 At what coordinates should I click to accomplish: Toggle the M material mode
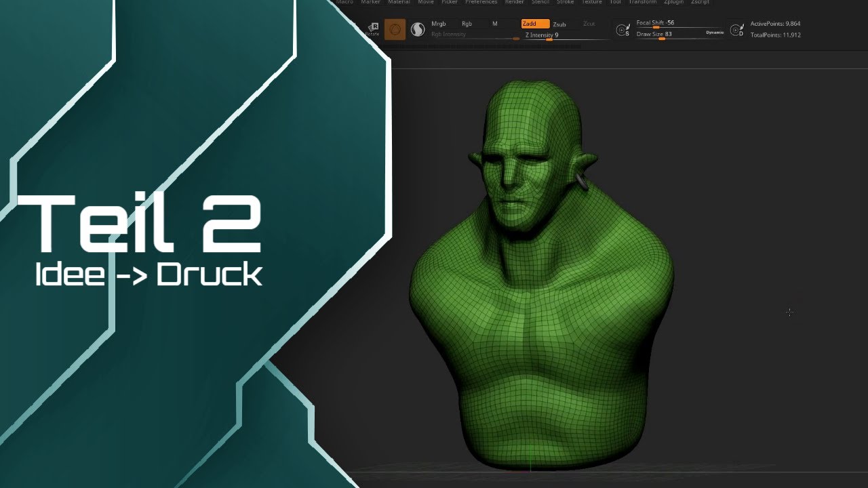pyautogui.click(x=494, y=24)
